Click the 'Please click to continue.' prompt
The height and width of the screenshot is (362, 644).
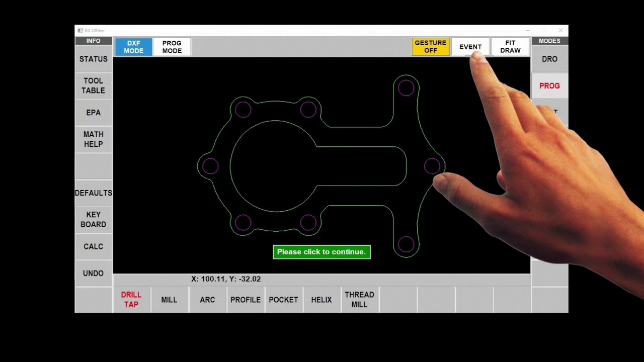coord(321,252)
